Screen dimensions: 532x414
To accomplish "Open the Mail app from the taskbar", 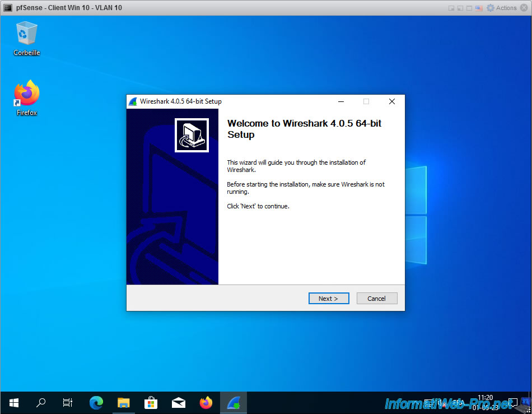I will point(179,403).
